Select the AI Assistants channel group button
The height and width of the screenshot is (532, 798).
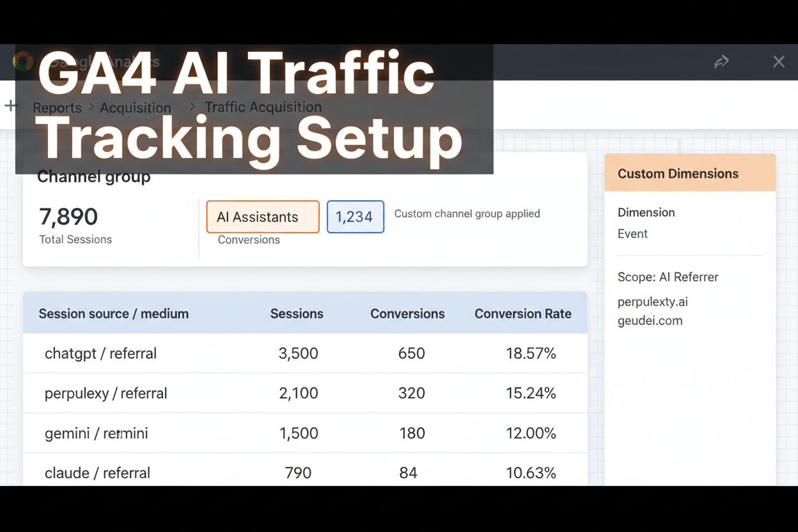pos(262,217)
